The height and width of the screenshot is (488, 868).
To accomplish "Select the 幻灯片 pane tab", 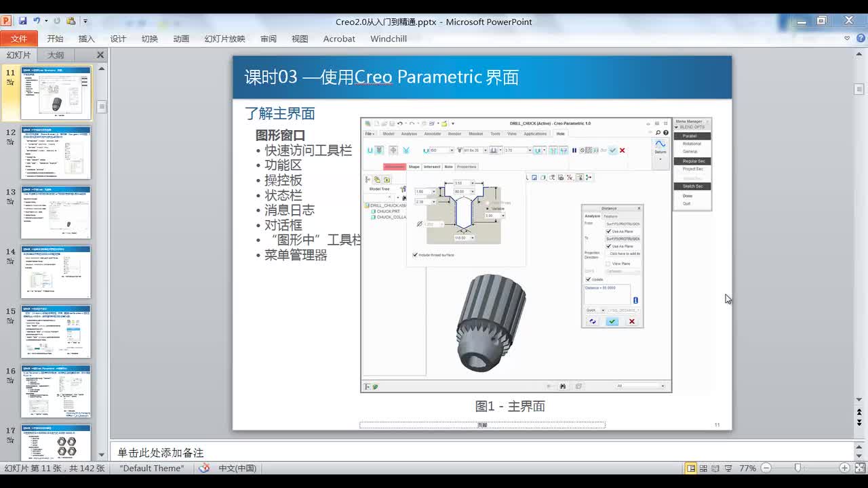I will (x=19, y=55).
